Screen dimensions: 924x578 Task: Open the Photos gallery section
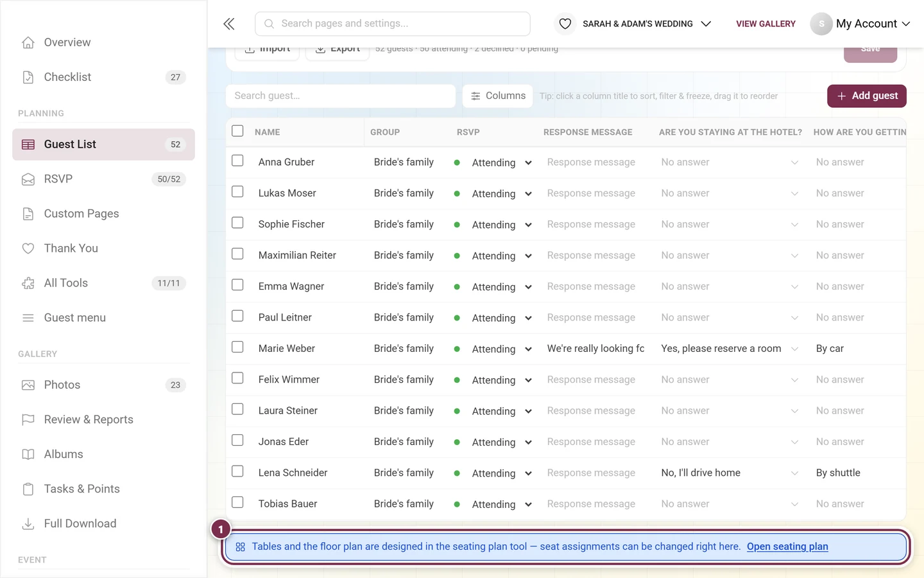coord(103,385)
